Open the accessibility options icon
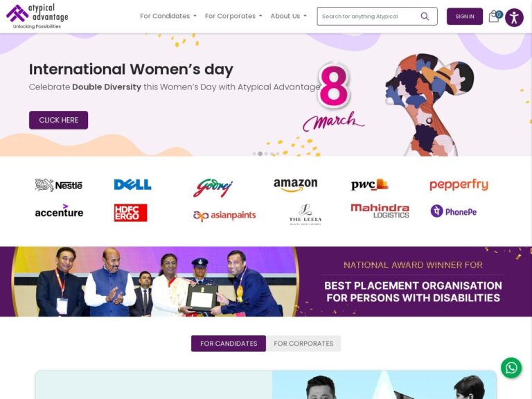 coord(514,17)
